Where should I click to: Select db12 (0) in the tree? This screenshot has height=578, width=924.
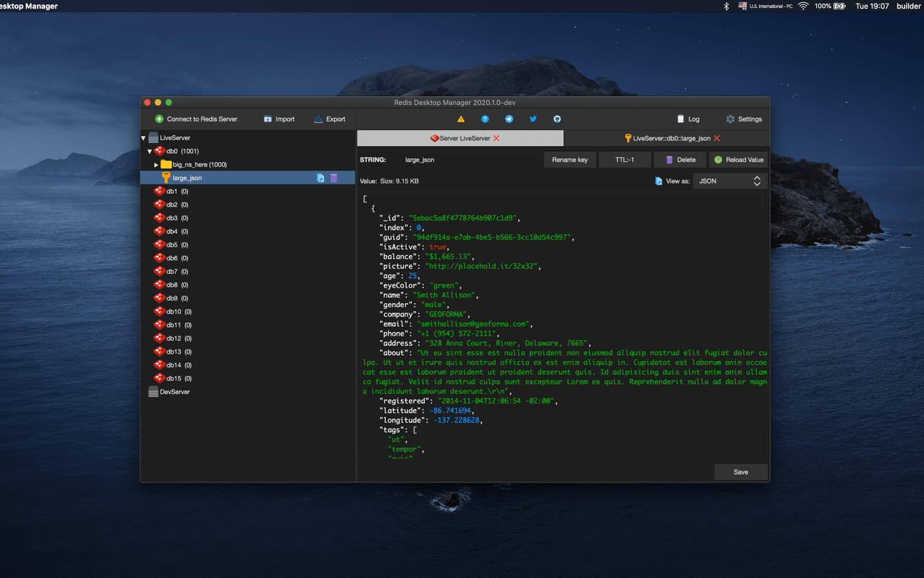click(179, 339)
